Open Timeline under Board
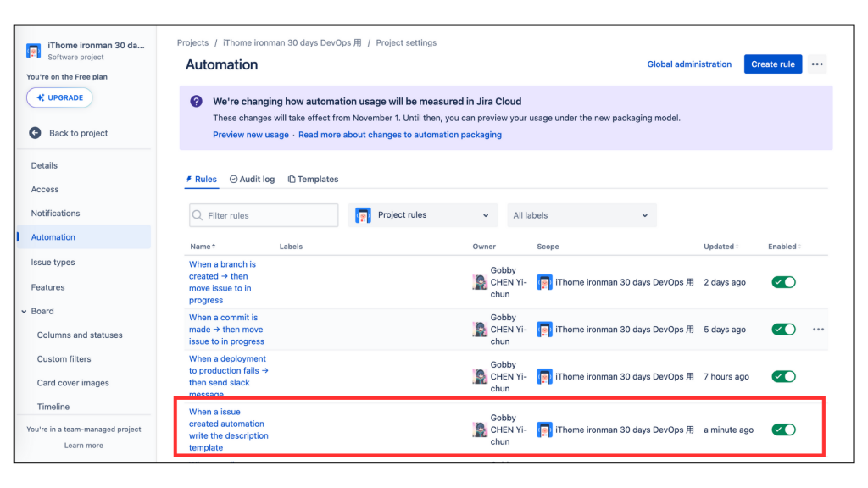Viewport: 868px width, 488px height. [x=53, y=406]
